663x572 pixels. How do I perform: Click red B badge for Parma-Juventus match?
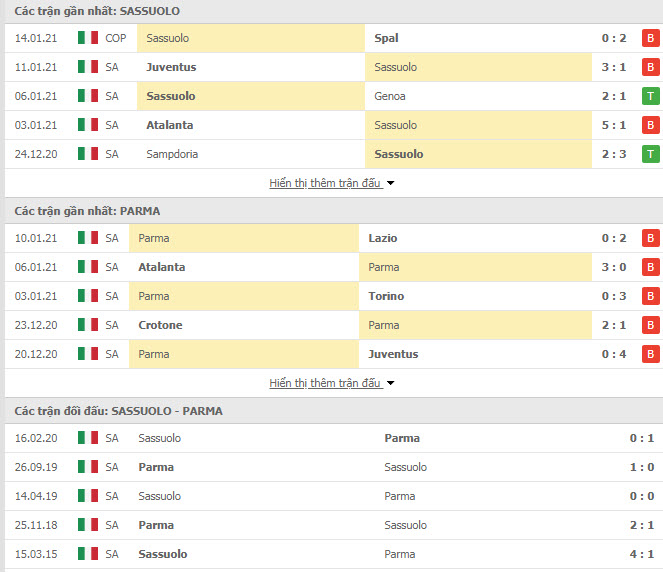650,354
